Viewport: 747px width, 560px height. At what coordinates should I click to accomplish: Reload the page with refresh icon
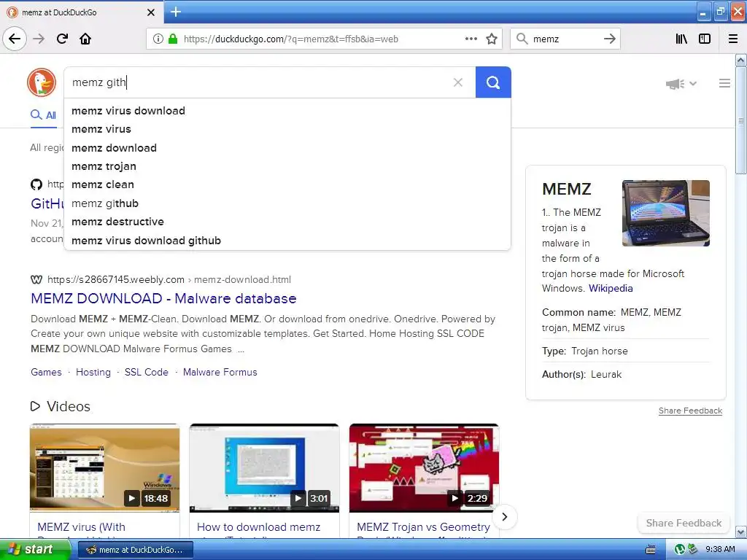pyautogui.click(x=62, y=39)
